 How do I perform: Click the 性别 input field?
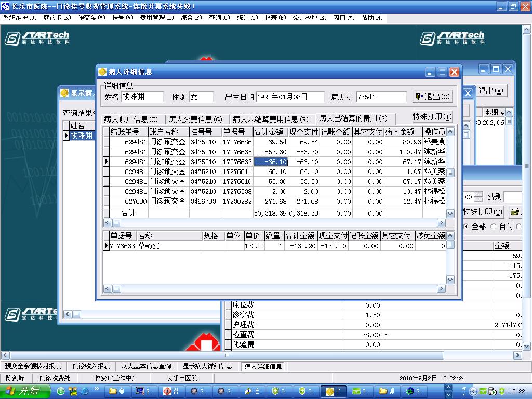pyautogui.click(x=201, y=97)
